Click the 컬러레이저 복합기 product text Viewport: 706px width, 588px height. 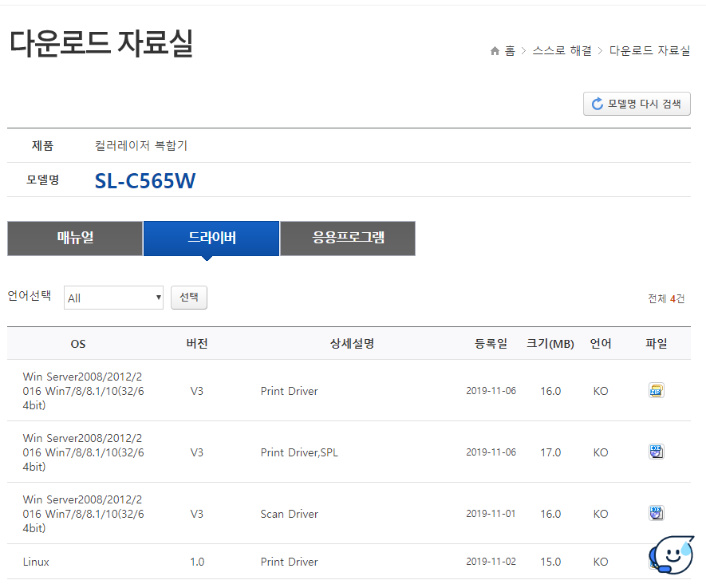(141, 145)
